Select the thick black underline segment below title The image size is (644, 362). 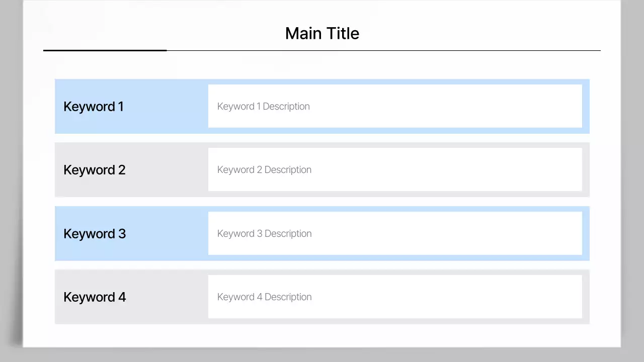105,50
